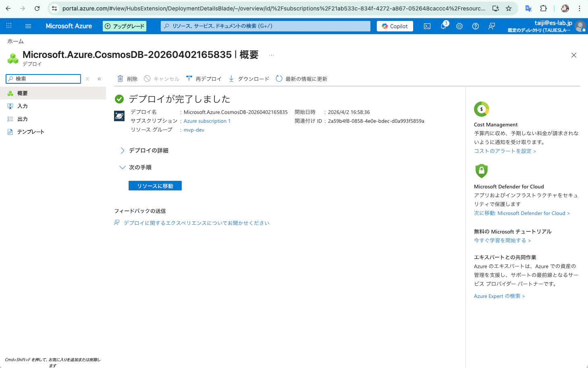Open the install app icon in address bar
The width and height of the screenshot is (588, 368).
[496, 8]
